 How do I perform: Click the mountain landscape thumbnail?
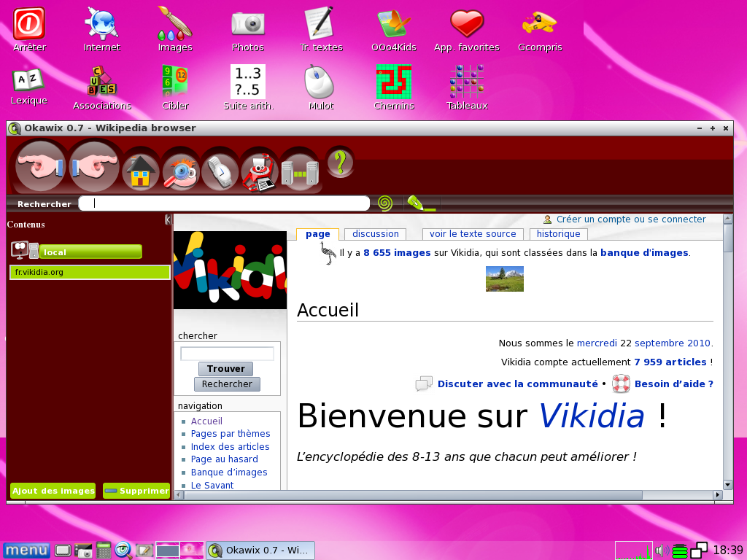click(x=505, y=279)
